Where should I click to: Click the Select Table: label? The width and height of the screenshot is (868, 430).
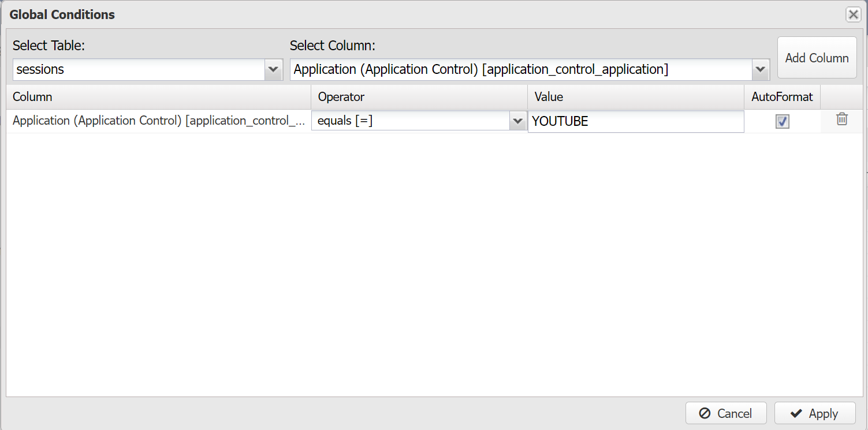pyautogui.click(x=49, y=46)
